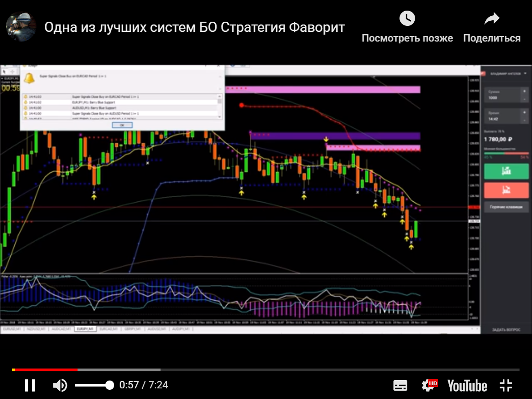The image size is (532, 399).
Task: Select the AUDUSD,M1 chart tab
Action: 157,329
